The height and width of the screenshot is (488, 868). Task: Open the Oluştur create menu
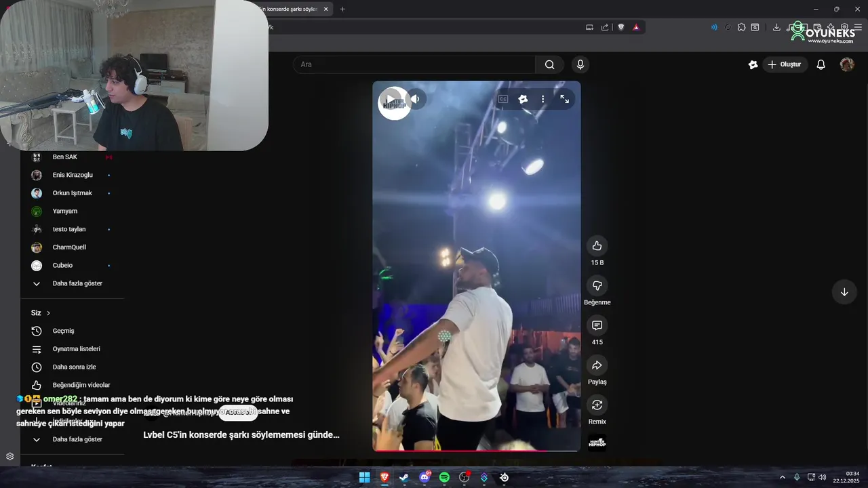click(785, 64)
